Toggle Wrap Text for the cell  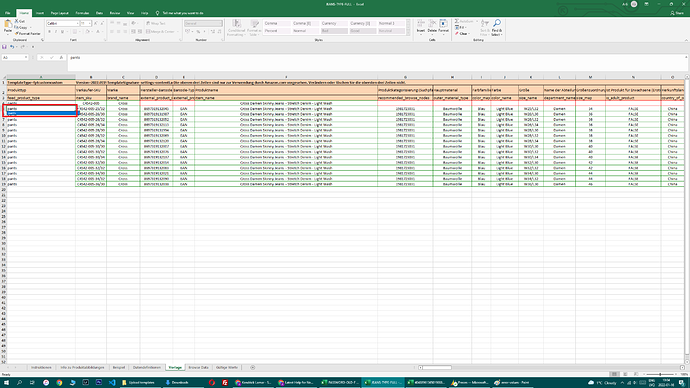point(156,23)
